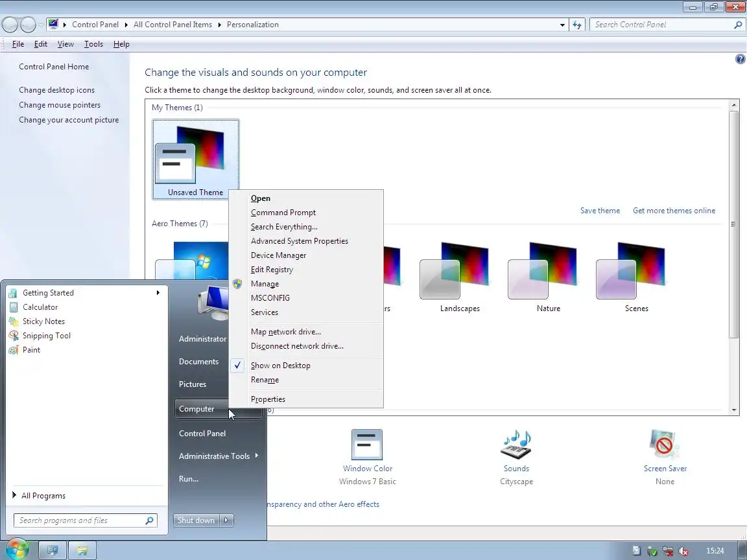Choose Search Everything... in the context menu
Screen dimensions: 747x560
(x=306, y=227)
